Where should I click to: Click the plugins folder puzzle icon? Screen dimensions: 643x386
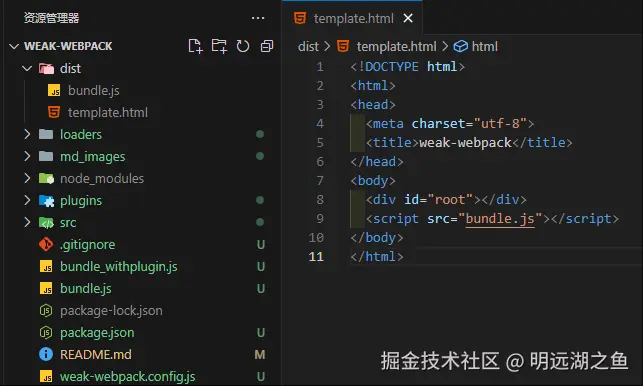point(46,200)
